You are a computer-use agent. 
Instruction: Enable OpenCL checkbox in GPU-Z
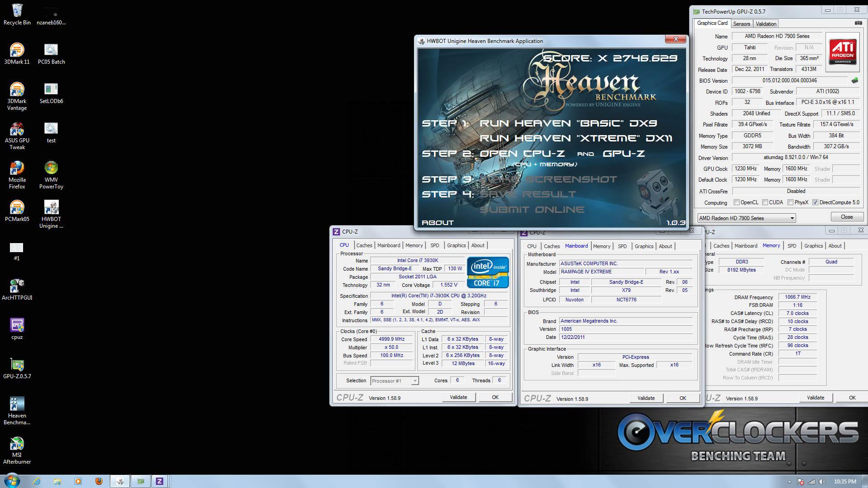click(736, 202)
